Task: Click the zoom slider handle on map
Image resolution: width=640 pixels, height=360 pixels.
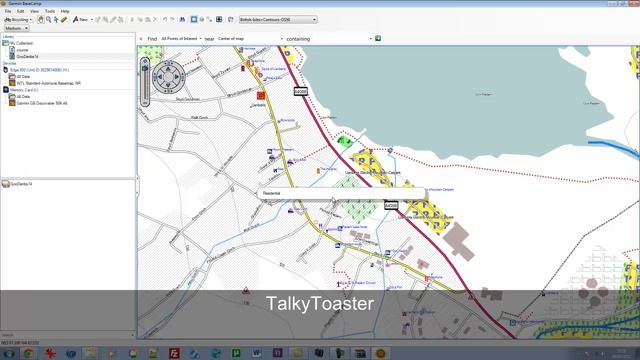Action: pos(145,69)
